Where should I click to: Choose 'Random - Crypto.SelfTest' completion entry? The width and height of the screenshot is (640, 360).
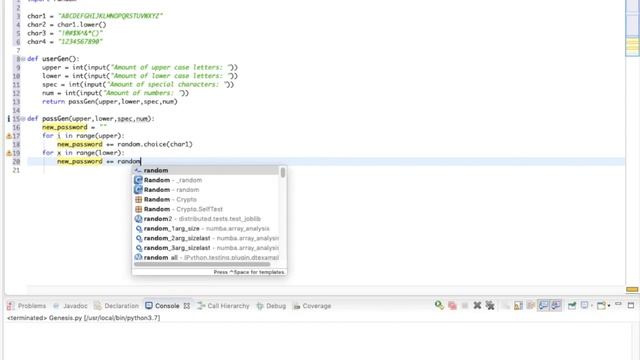(x=206, y=209)
